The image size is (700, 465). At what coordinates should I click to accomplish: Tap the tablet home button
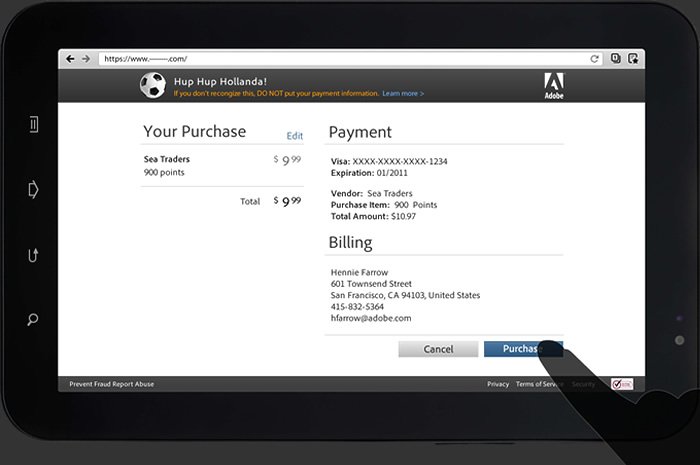[x=33, y=190]
